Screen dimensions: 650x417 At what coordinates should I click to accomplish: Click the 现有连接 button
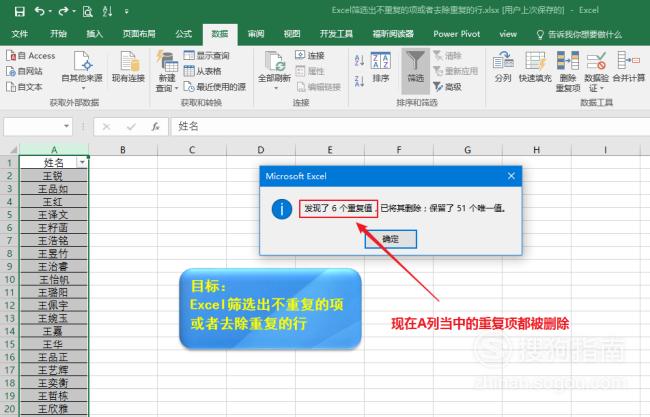coord(129,66)
